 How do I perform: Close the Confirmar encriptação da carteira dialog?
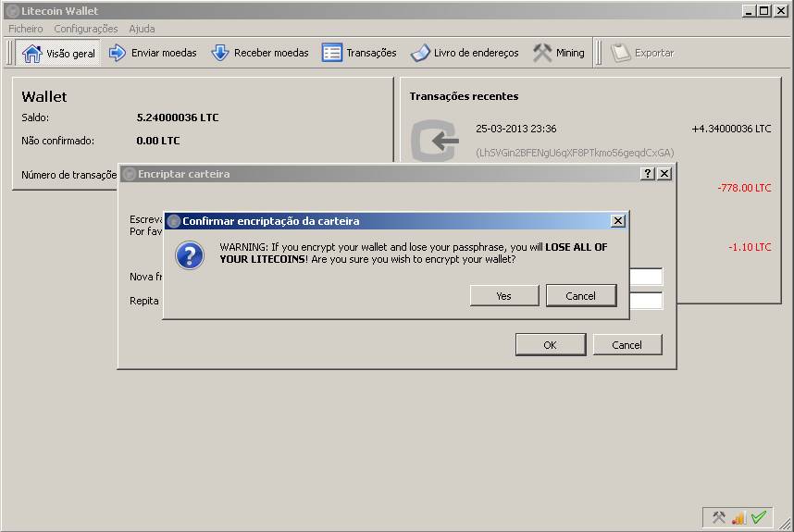(618, 221)
